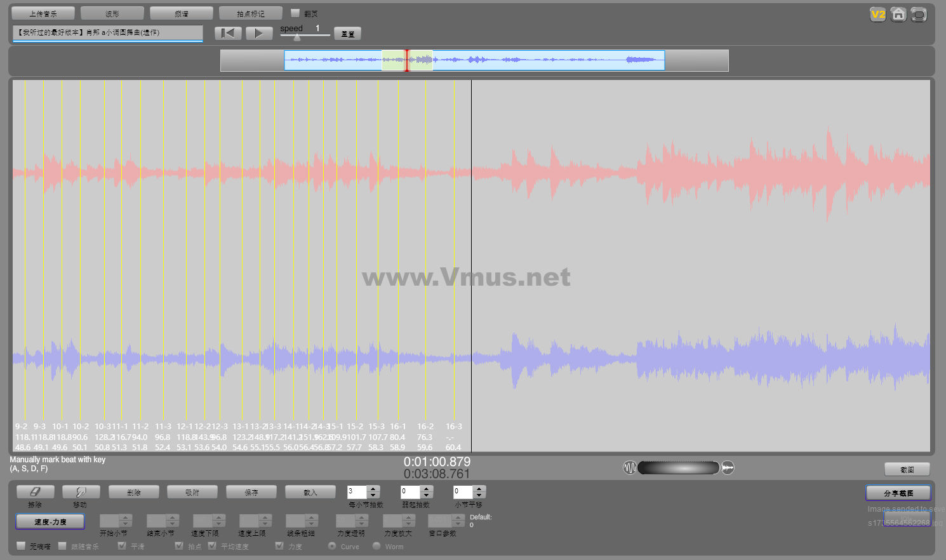This screenshot has height=560, width=946.
Task: Click the zoom-out waveform icon left of zoom bar
Action: pyautogui.click(x=629, y=468)
